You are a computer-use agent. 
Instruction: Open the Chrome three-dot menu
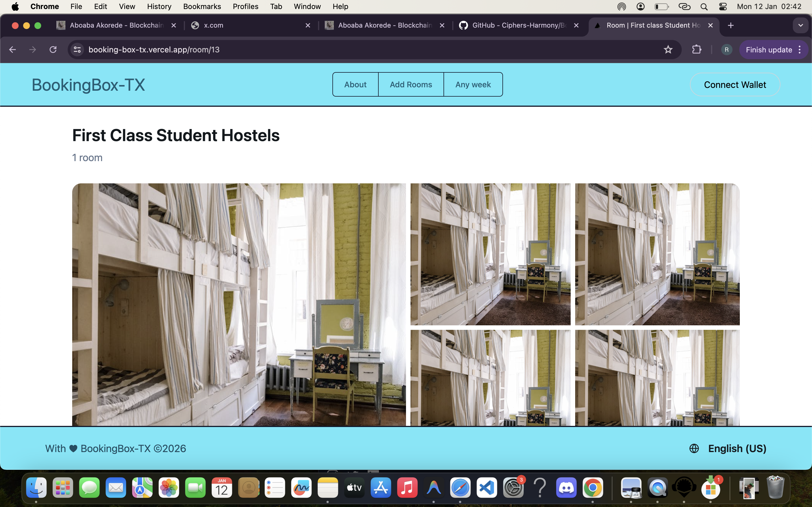pyautogui.click(x=800, y=50)
